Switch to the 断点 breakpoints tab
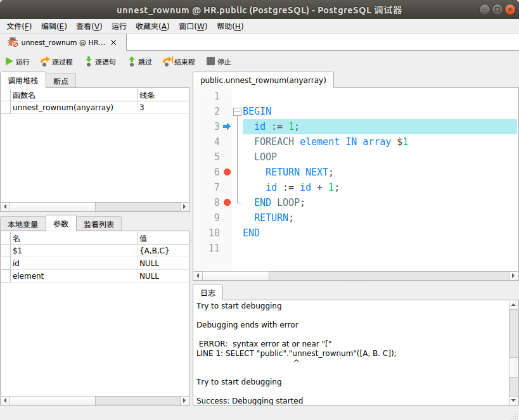This screenshot has width=519, height=420. (x=60, y=80)
